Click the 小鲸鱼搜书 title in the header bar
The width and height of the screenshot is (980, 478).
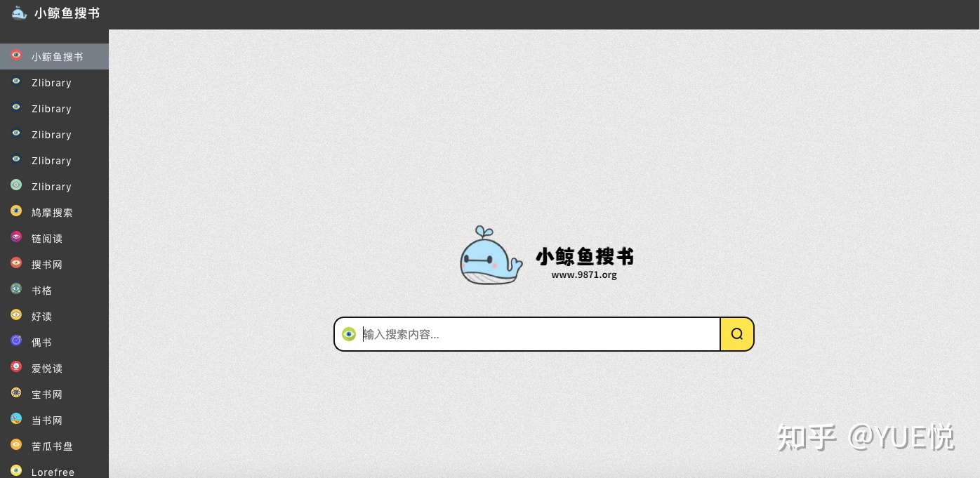67,13
